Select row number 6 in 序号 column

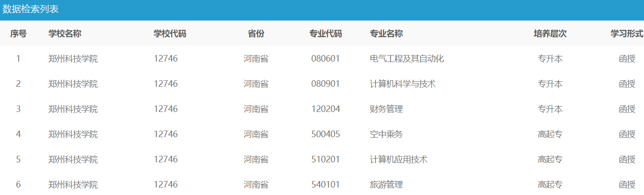[18, 185]
